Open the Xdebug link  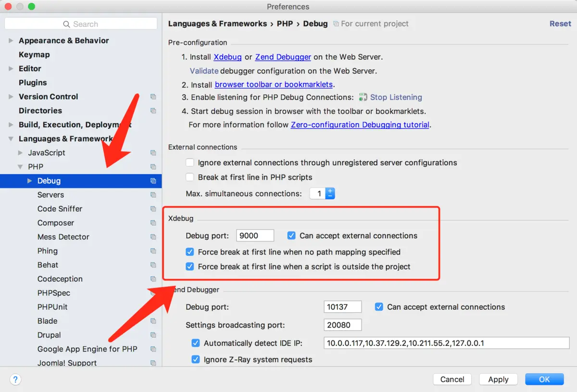coord(227,57)
